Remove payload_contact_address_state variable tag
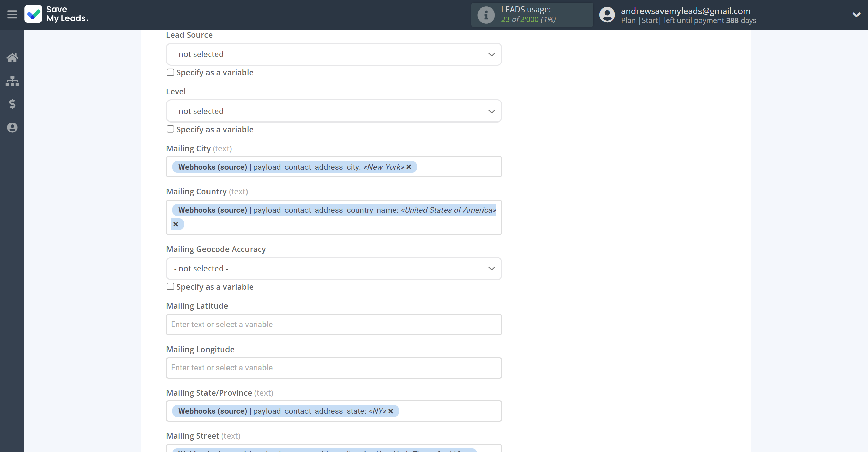 click(x=391, y=411)
